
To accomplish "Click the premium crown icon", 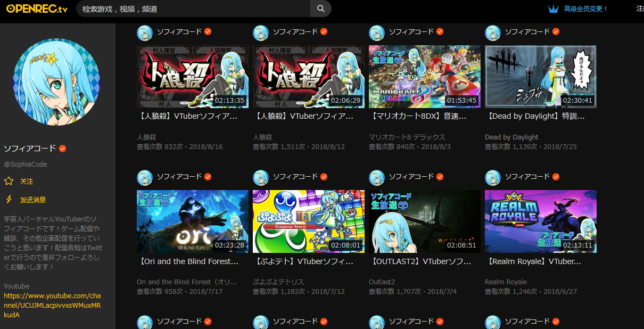I will [x=554, y=9].
